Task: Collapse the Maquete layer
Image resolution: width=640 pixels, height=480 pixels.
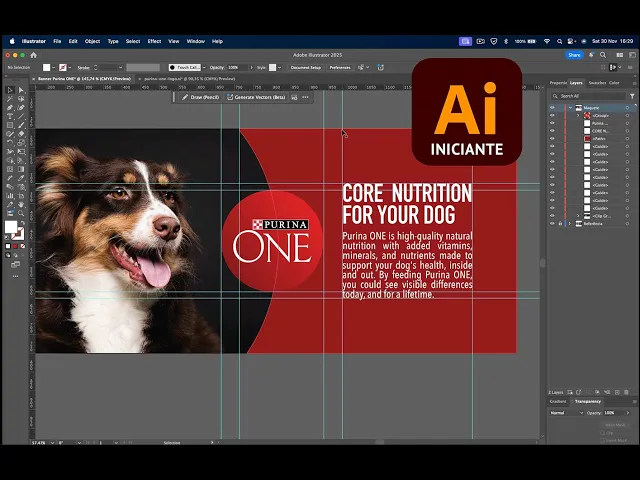Action: click(x=570, y=108)
